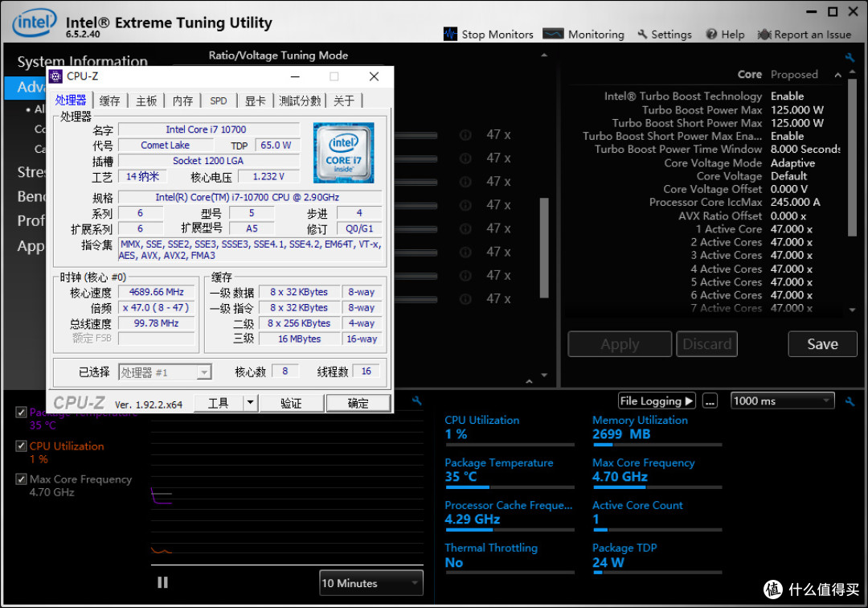Image resolution: width=868 pixels, height=608 pixels.
Task: Click the Apply button
Action: [620, 344]
